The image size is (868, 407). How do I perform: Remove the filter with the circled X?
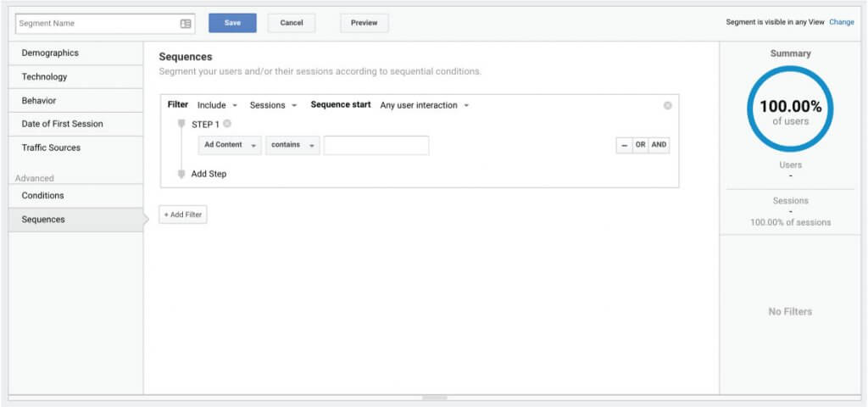(668, 105)
